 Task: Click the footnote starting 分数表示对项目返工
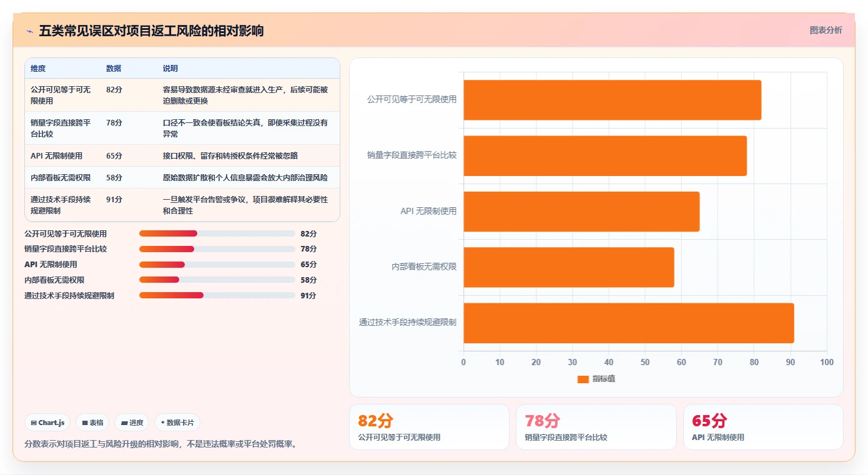(x=162, y=444)
